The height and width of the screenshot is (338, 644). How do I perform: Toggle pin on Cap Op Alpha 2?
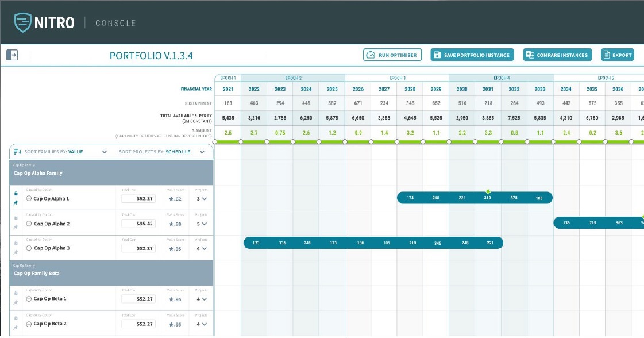point(16,228)
